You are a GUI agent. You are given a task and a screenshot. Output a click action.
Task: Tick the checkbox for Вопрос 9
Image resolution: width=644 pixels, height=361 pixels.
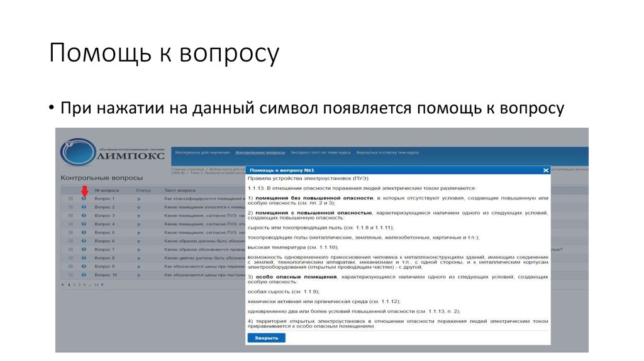pos(70,266)
